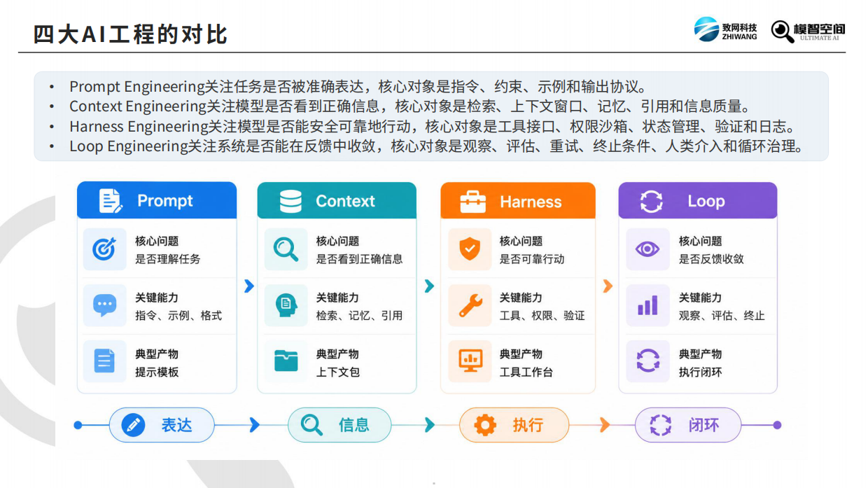Image resolution: width=868 pixels, height=488 pixels.
Task: Click the slide title 四大AI工程的对比
Action: click(x=130, y=34)
